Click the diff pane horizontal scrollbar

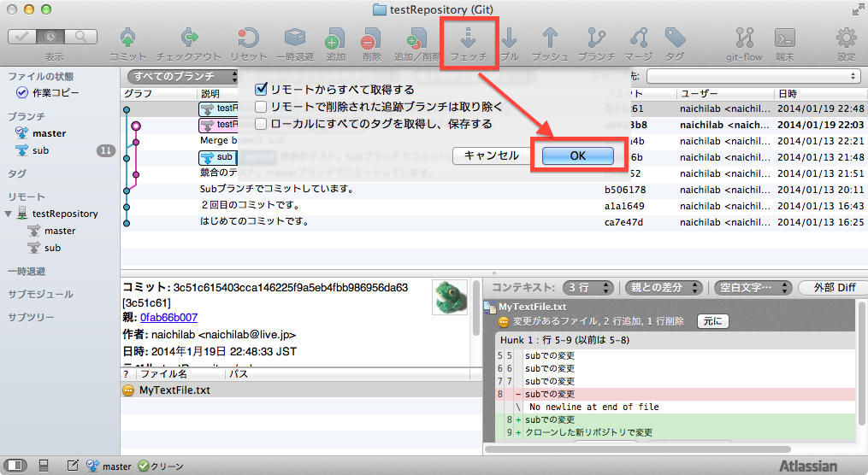pos(638,449)
